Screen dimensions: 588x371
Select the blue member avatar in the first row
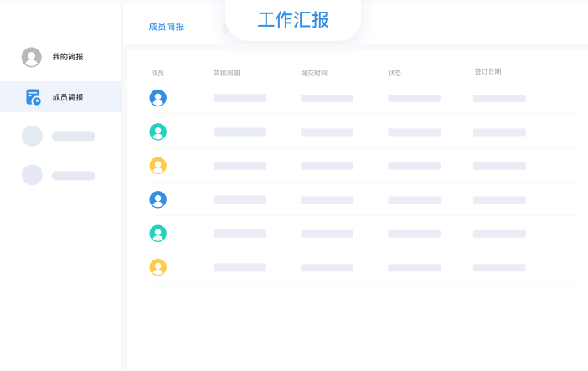[x=157, y=98]
